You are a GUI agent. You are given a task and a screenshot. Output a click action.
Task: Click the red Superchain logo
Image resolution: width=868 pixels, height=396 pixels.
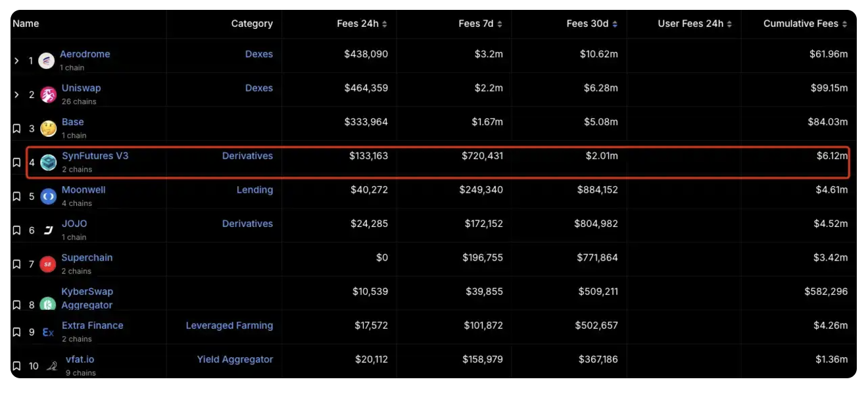tap(48, 264)
